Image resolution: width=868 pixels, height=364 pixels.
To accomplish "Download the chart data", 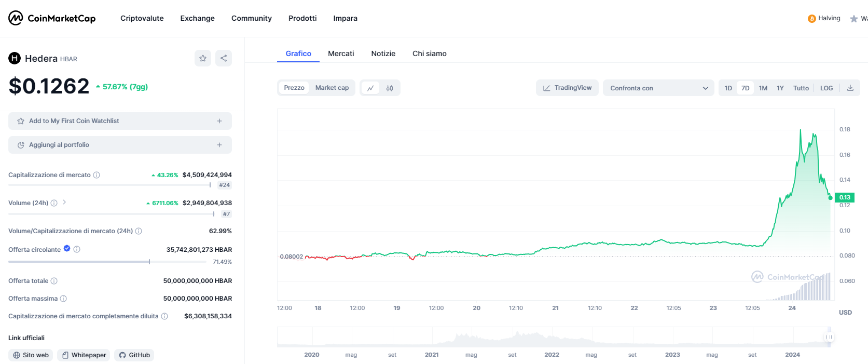I will pos(850,88).
